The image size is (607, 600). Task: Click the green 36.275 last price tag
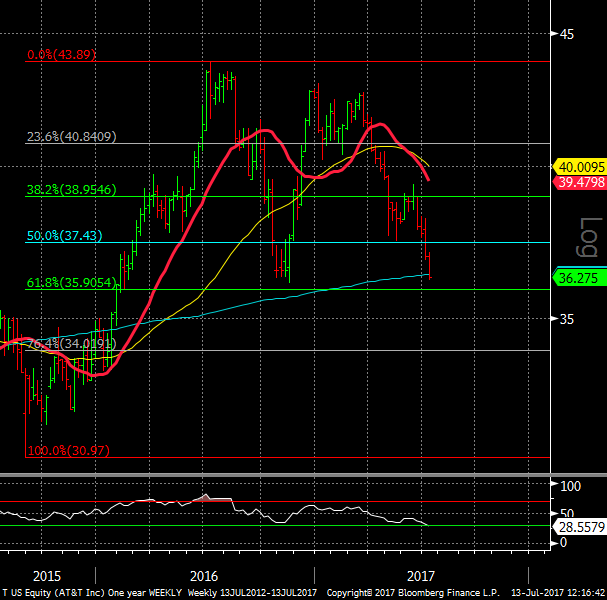[x=580, y=278]
